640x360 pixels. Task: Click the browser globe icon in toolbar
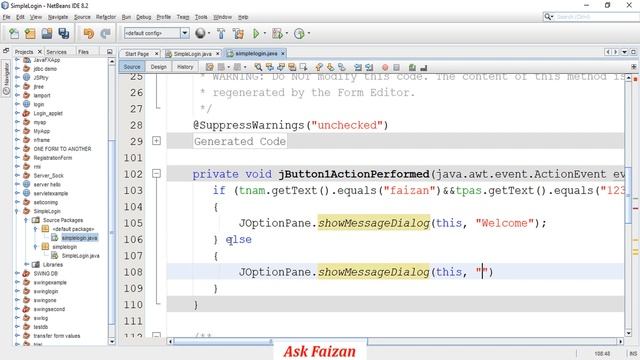200,33
